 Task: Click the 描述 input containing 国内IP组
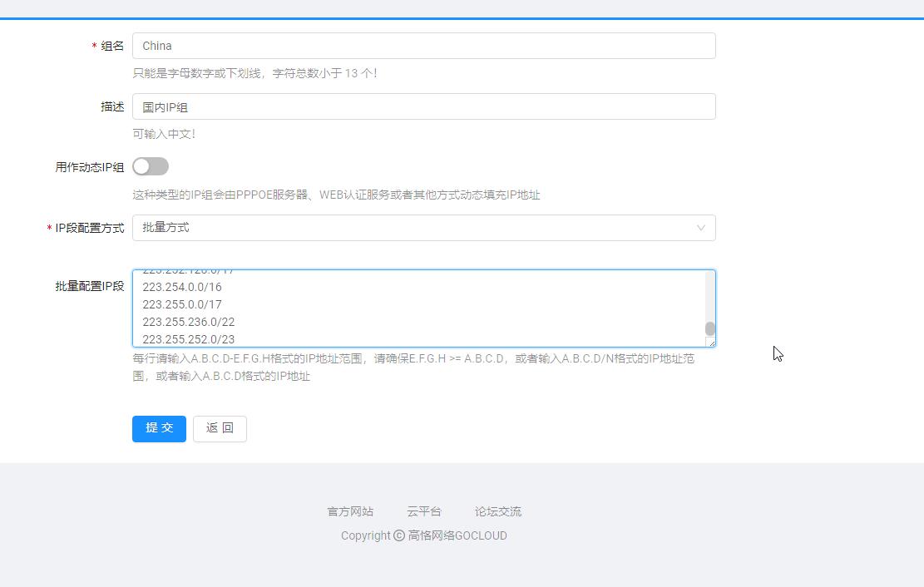coord(423,106)
